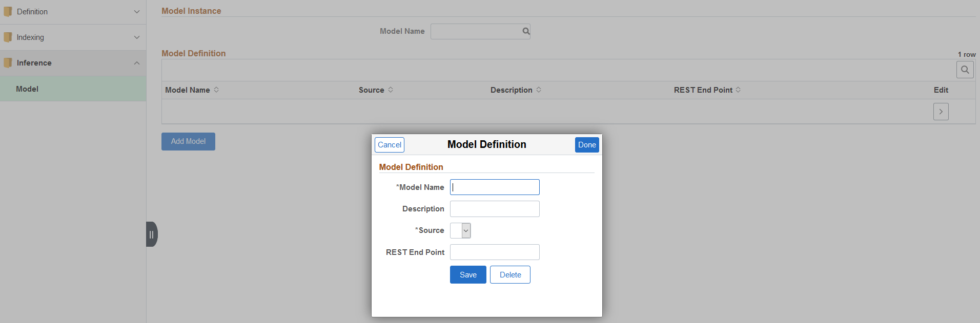Click the Definition folder icon in sidebar
This screenshot has width=980, height=323.
tap(8, 11)
